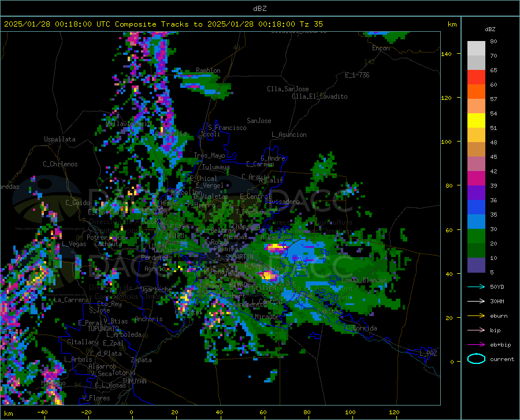Screen dimensions: 520x420
Task: Click the Clla.El_Cavadito place label
Action: click(x=320, y=96)
